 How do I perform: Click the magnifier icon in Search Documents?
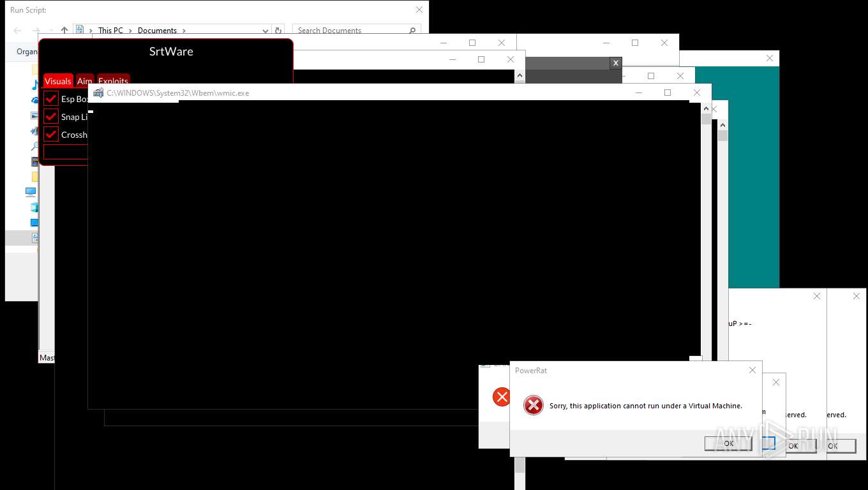[x=413, y=30]
